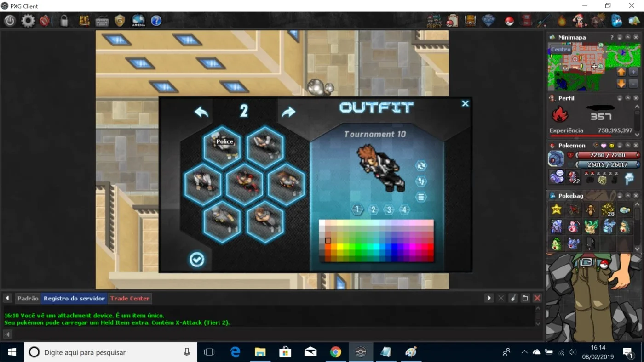
Task: Open the Windows Start menu
Action: point(12,352)
